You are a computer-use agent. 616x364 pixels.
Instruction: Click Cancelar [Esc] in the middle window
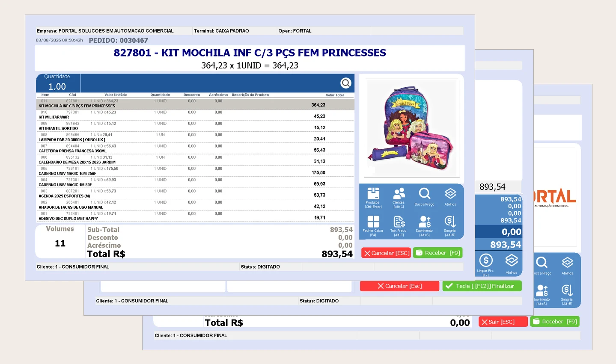tap(399, 286)
